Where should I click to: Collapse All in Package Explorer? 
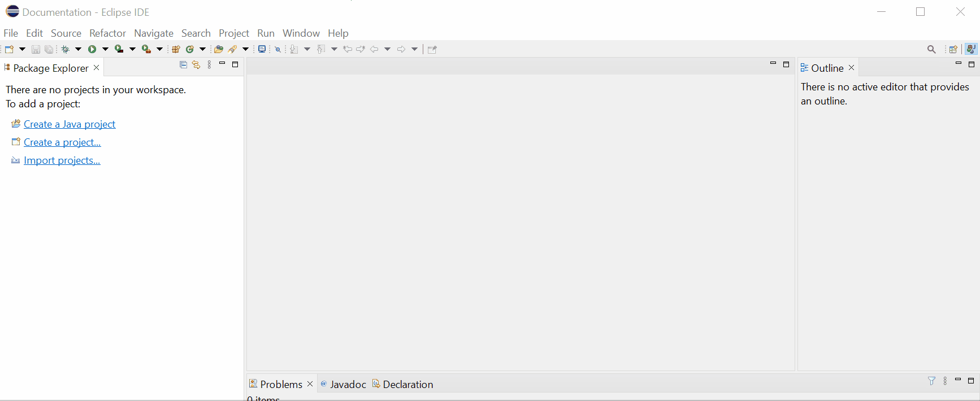183,65
